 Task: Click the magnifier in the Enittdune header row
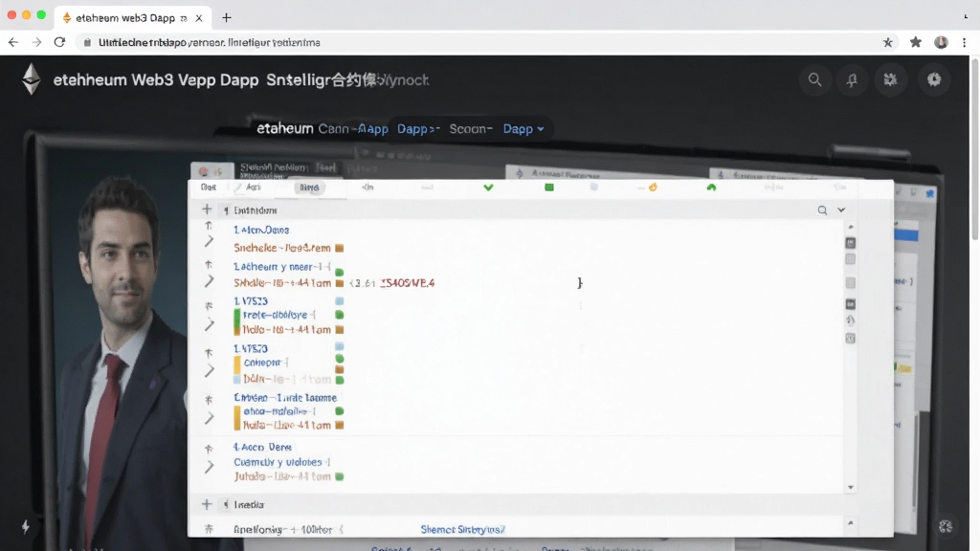coord(822,210)
